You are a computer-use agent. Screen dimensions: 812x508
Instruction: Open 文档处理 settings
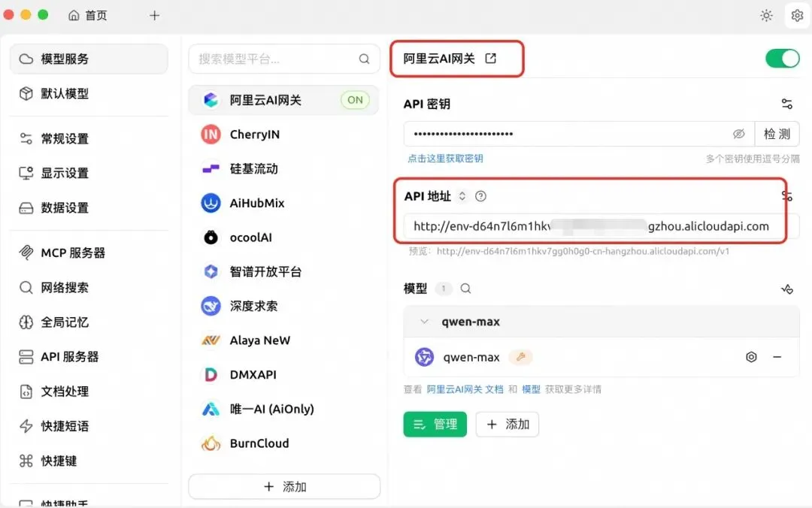(x=89, y=392)
